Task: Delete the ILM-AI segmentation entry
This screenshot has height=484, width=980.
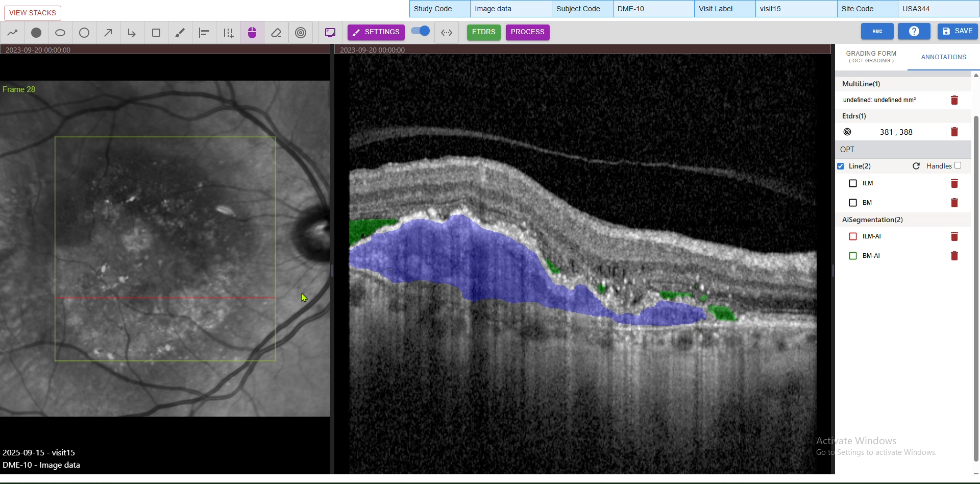Action: click(954, 236)
